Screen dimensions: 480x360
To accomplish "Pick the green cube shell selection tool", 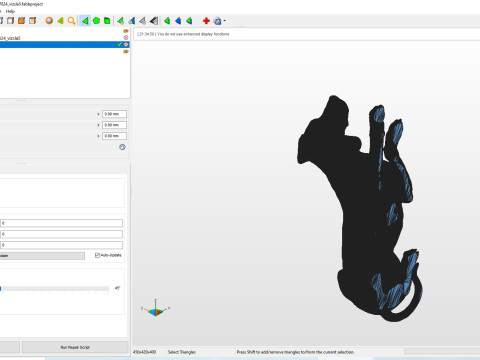I will click(107, 21).
